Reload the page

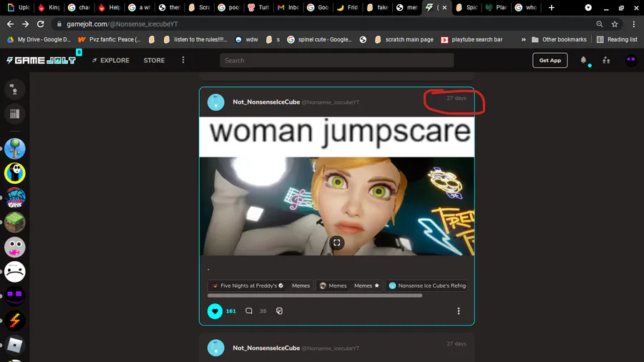(40, 24)
